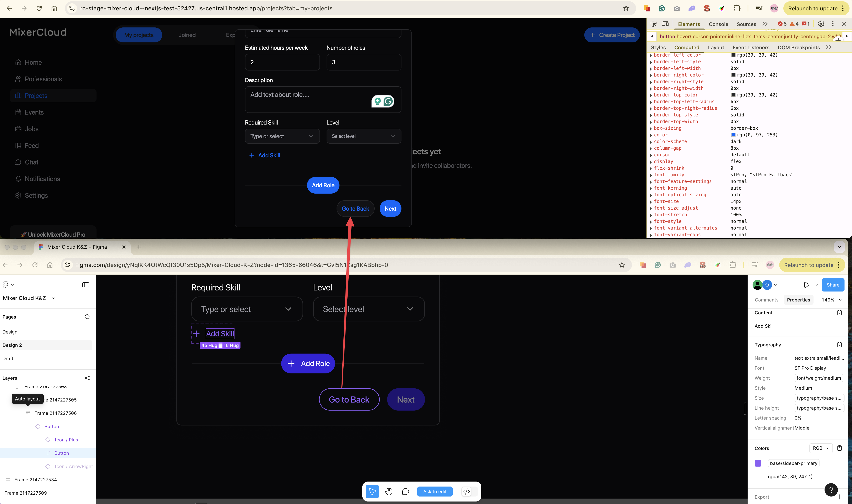Click the Create Project button
Image resolution: width=852 pixels, height=504 pixels.
pyautogui.click(x=612, y=35)
